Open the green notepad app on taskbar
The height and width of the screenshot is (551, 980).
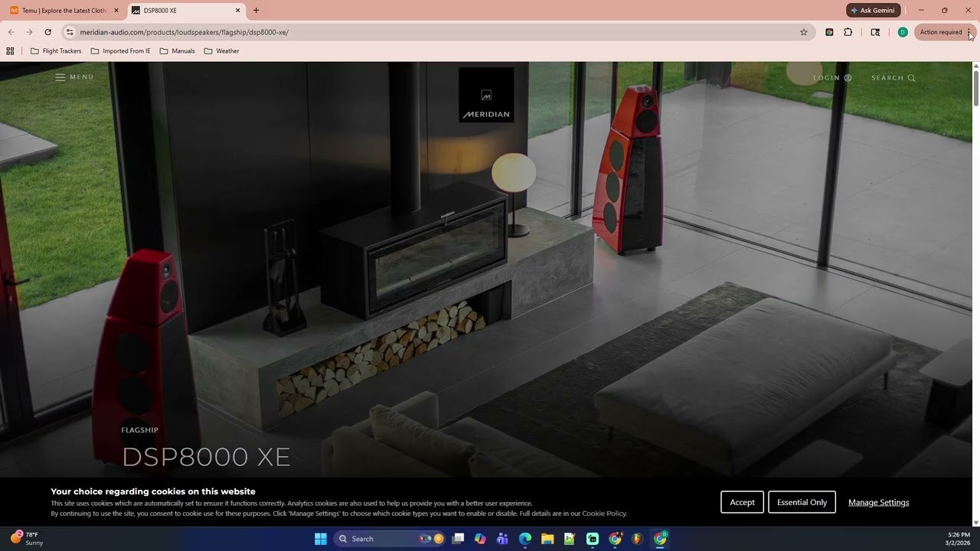(570, 539)
